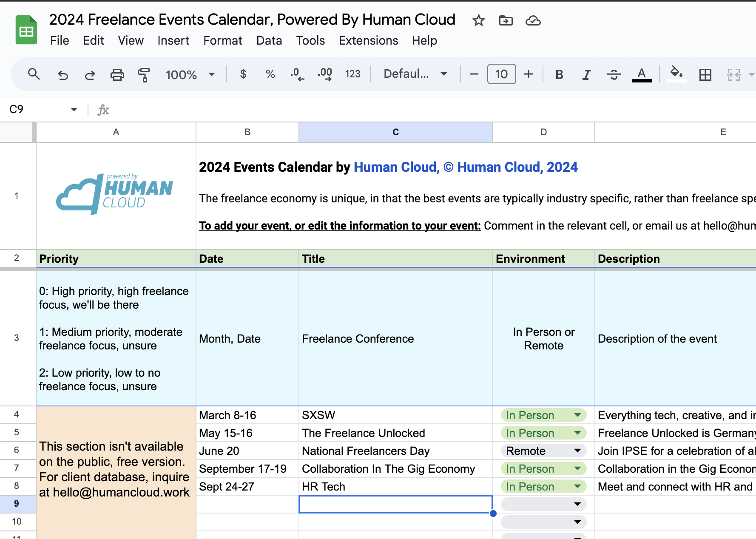The width and height of the screenshot is (756, 539).
Task: Decrease decimal places
Action: [297, 74]
